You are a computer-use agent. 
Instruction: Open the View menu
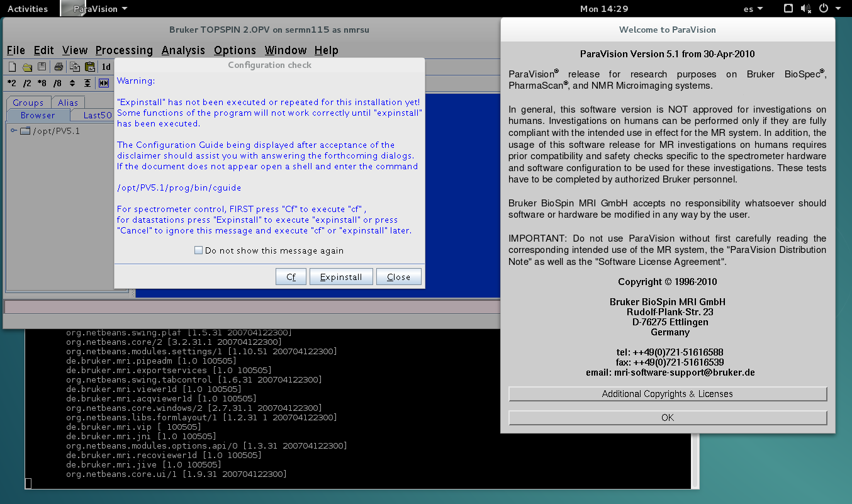[75, 50]
